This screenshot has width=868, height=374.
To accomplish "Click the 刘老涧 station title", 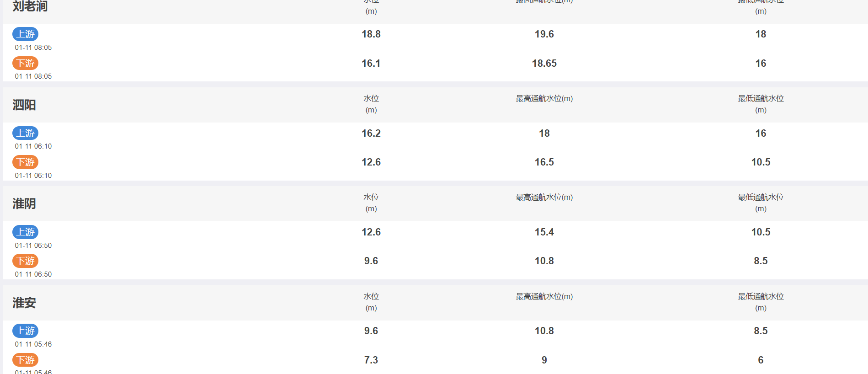I will coord(30,6).
